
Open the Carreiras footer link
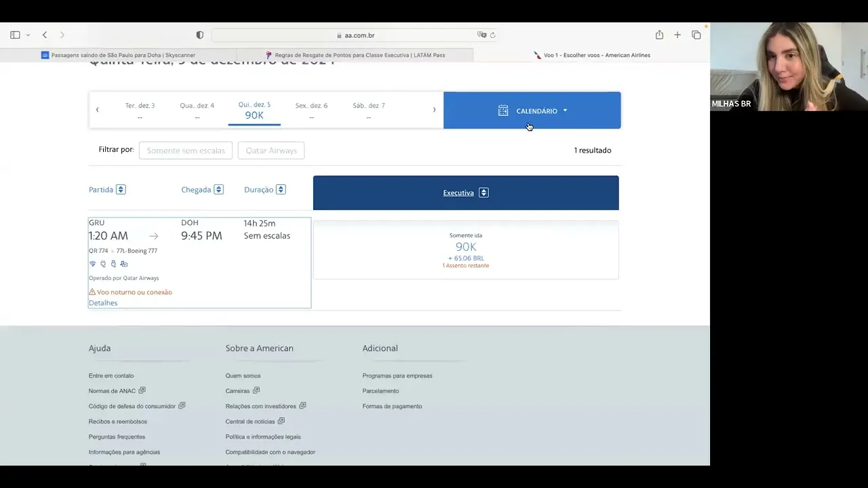[x=243, y=391]
